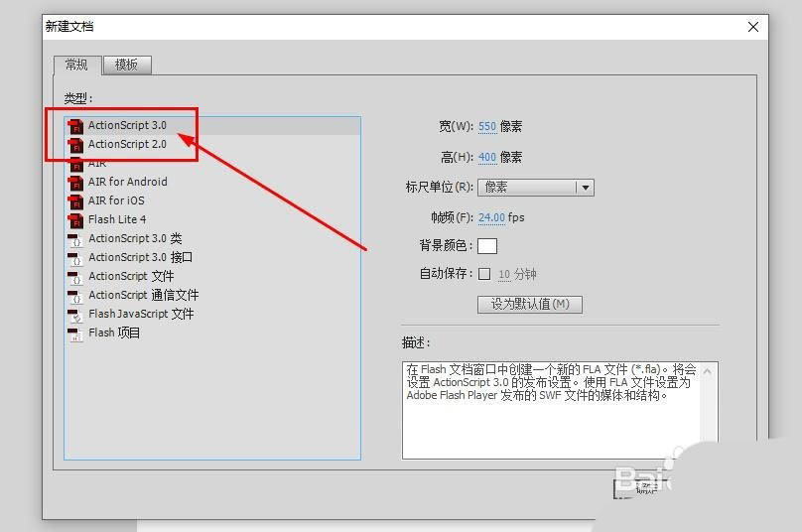Choose ActionScript 文件 entry
This screenshot has height=532, width=802.
pyautogui.click(x=212, y=277)
